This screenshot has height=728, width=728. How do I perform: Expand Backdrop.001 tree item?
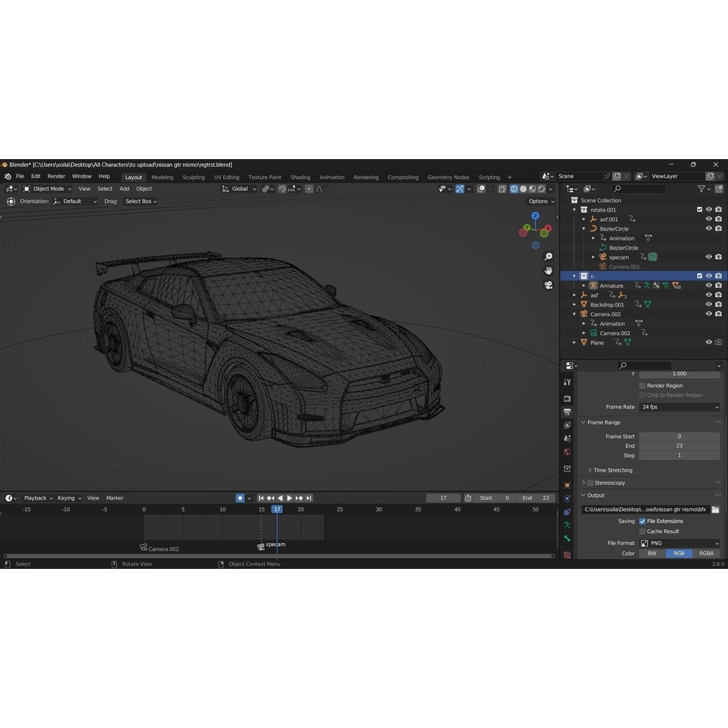pyautogui.click(x=575, y=305)
